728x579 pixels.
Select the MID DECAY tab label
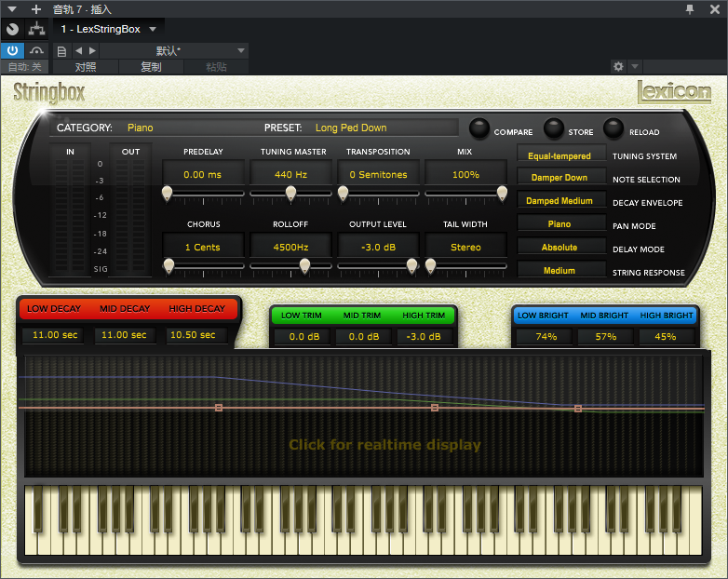tap(125, 309)
